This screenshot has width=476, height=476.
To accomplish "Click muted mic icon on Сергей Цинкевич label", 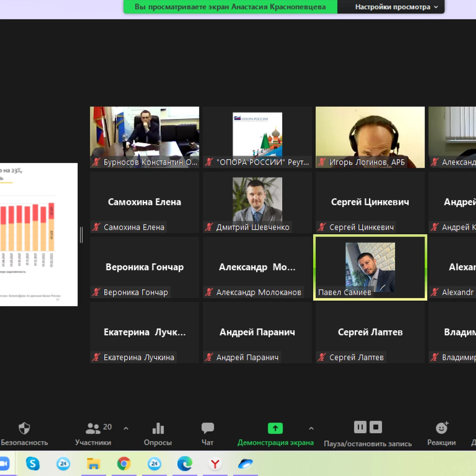I will coord(322,227).
